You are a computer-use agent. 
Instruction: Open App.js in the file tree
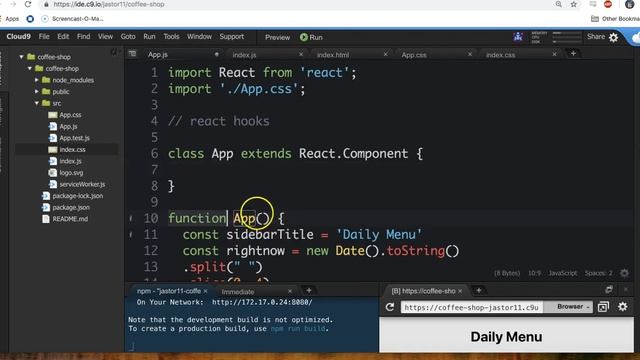coord(68,127)
